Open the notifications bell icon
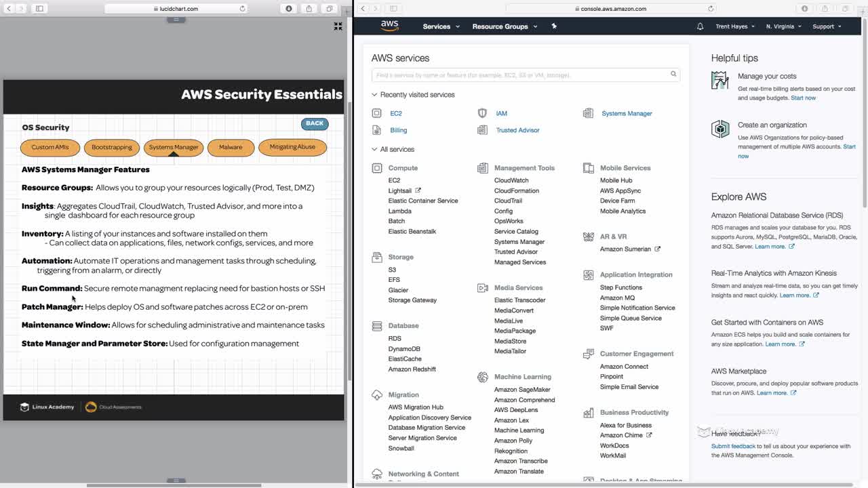 (x=700, y=26)
